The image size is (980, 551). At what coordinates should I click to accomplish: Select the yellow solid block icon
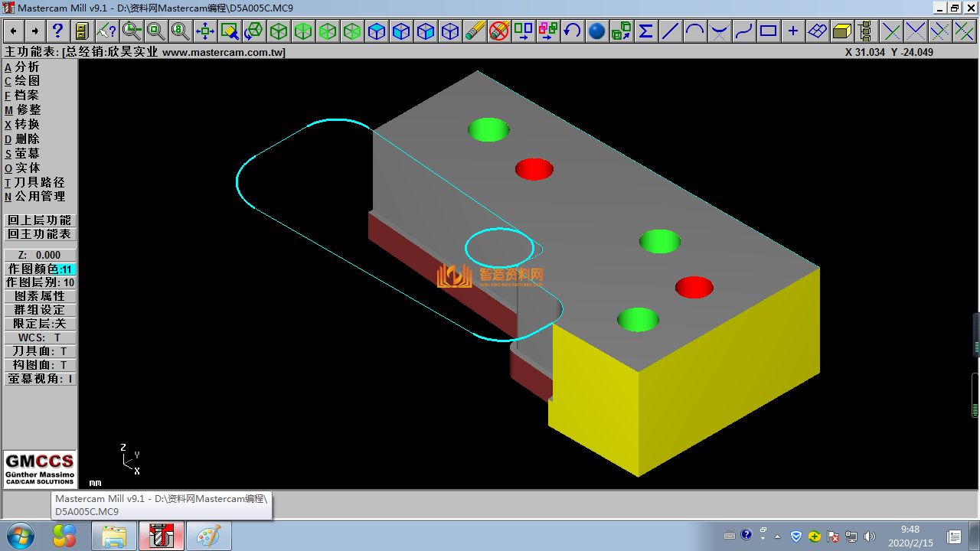[841, 31]
